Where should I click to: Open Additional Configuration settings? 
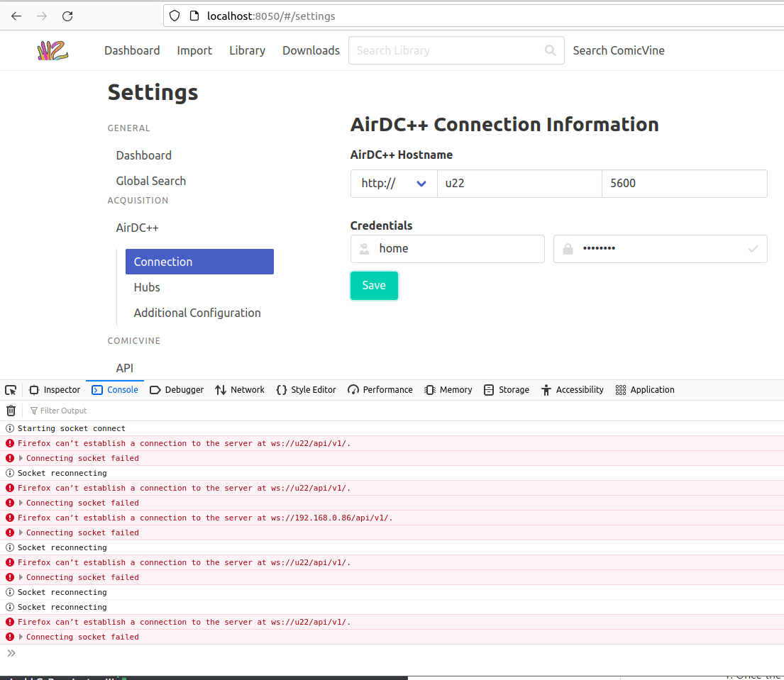197,313
